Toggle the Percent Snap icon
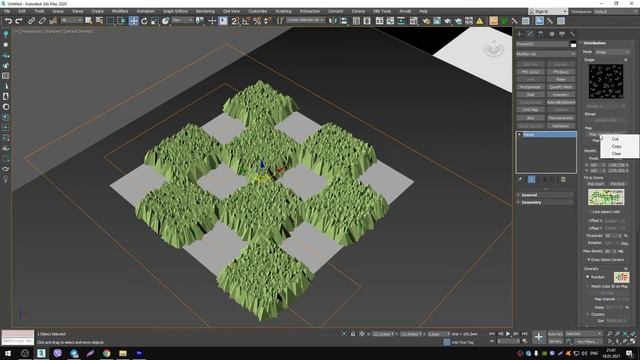Image resolution: width=640 pixels, height=360 pixels. tap(257, 20)
